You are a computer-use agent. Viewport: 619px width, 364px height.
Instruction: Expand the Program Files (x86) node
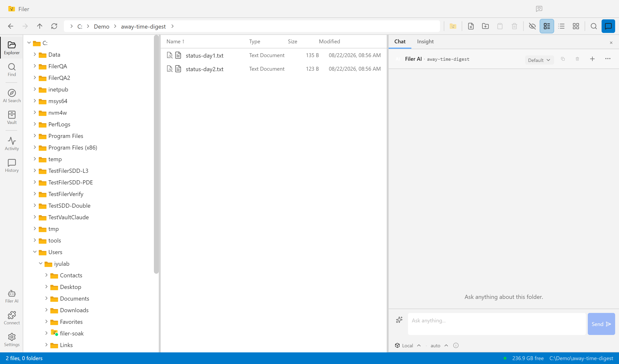point(35,147)
